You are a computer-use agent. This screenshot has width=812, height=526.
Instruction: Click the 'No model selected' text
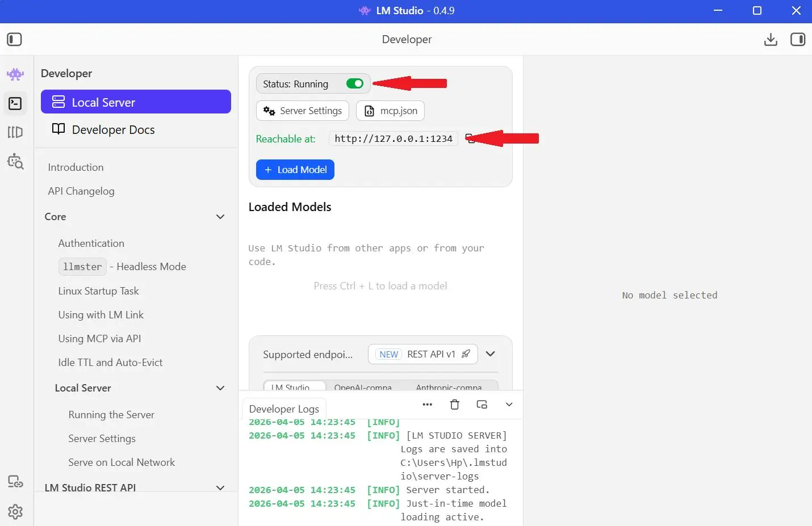coord(669,295)
